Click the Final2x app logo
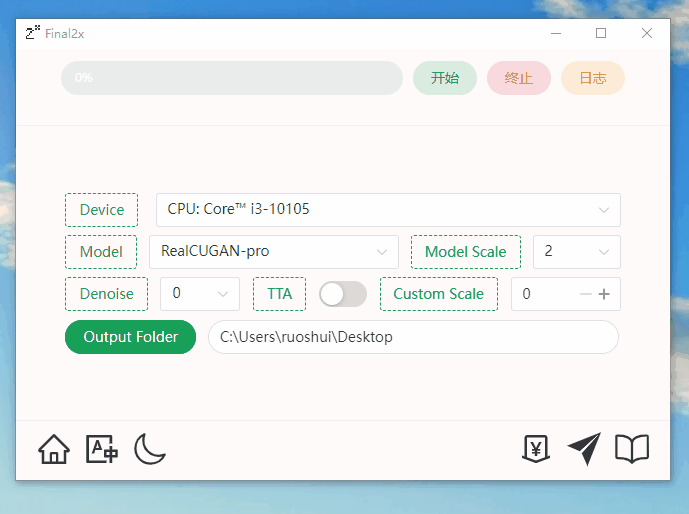This screenshot has height=514, width=689. 33,33
